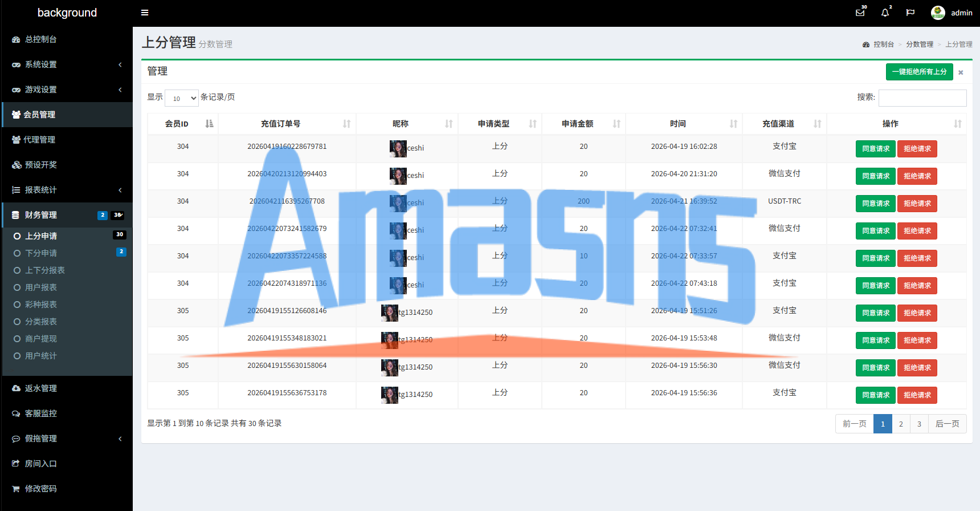
Task: Focus the 搜索 search input field
Action: 922,98
